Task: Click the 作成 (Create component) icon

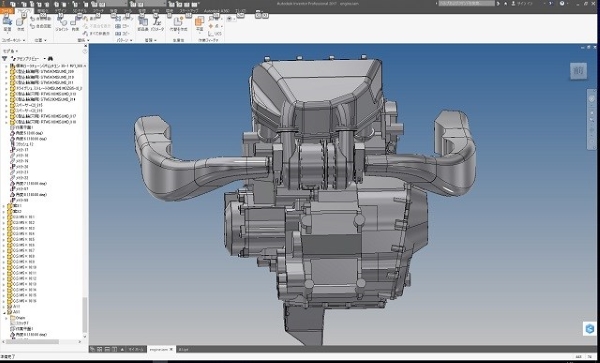Action: (x=20, y=23)
